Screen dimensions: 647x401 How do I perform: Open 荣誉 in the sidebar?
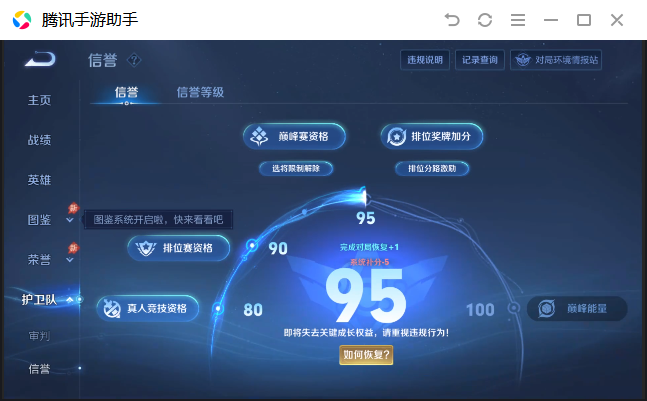[40, 259]
